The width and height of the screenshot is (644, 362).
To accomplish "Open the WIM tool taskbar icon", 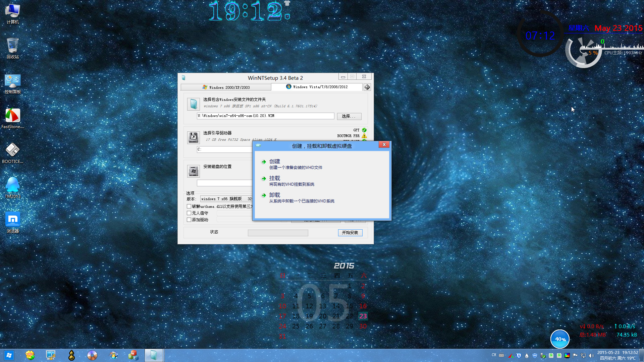I will [30, 355].
